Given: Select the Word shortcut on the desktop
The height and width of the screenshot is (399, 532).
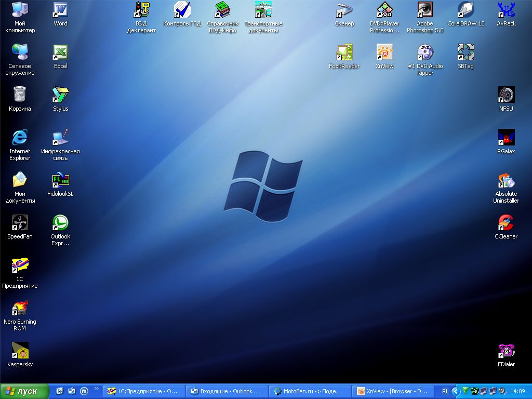Looking at the screenshot, I should pos(60,14).
